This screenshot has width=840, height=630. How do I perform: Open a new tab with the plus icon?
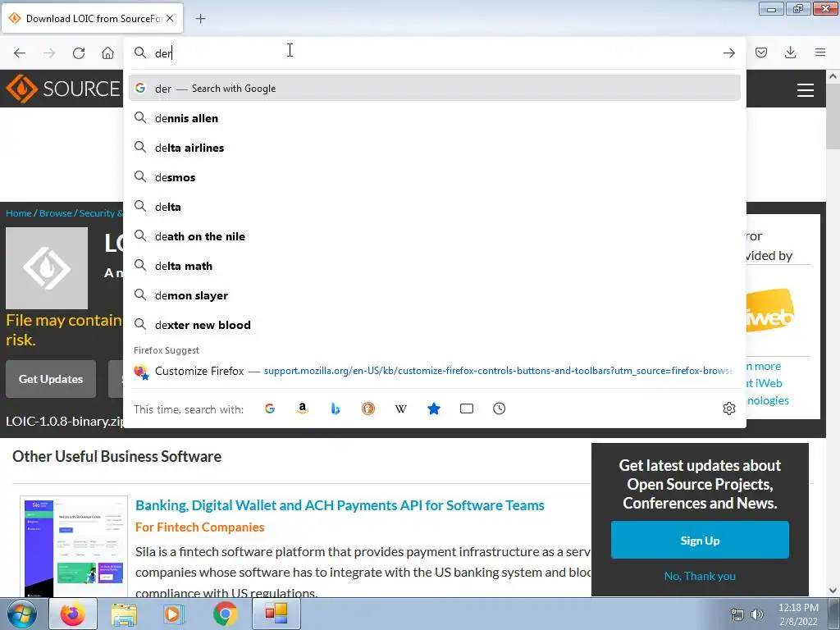[200, 19]
